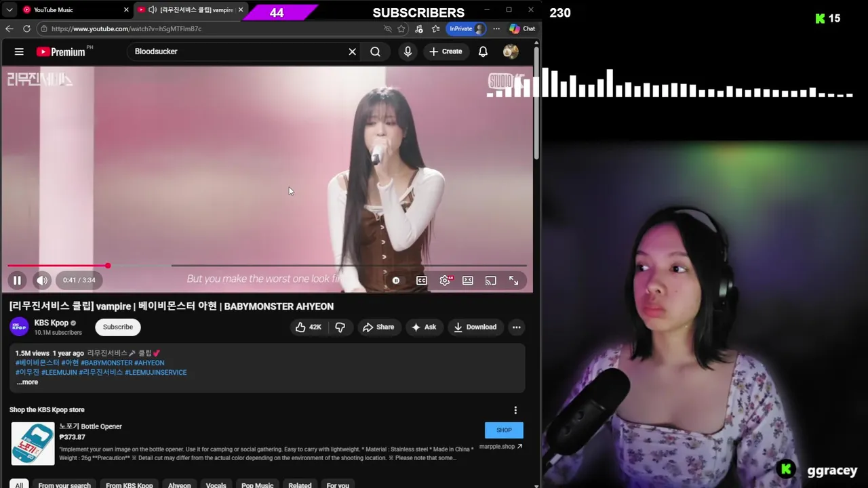Image resolution: width=868 pixels, height=488 pixels.
Task: Open player settings gear
Action: point(445,281)
